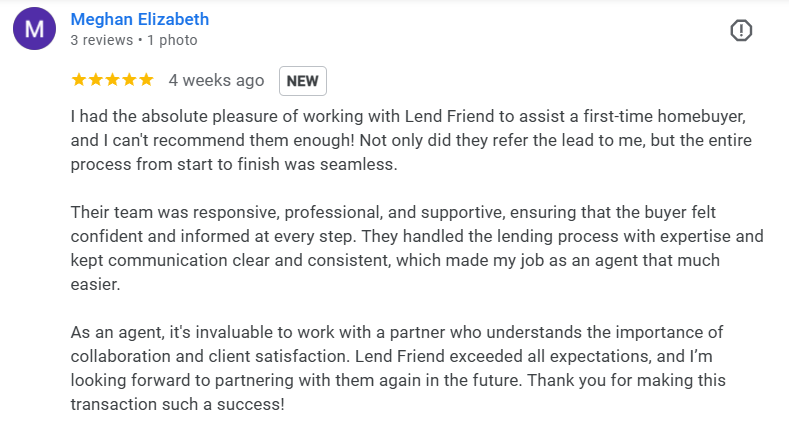This screenshot has width=789, height=426.
Task: Click the first gold rating star
Action: point(78,79)
